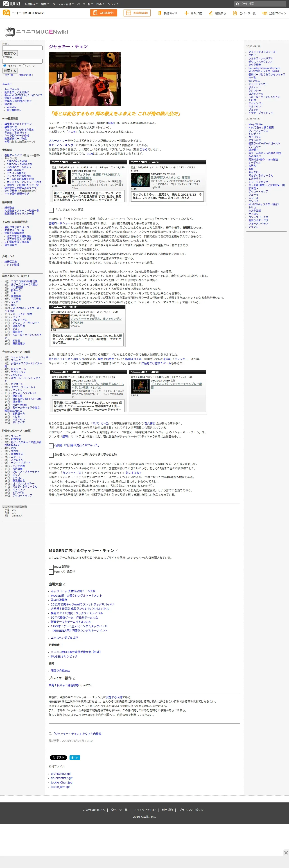Close the bottom ad with X icon
This screenshot has width=289, height=868.
(286, 852)
